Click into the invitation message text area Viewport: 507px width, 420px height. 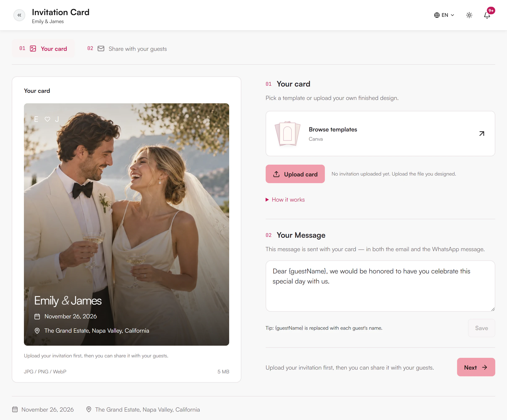(x=380, y=286)
